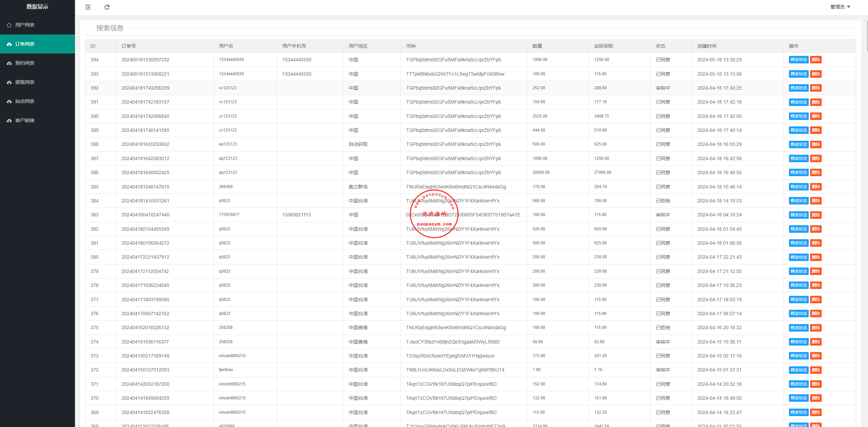Delete order ID 393 using 删除
The width and height of the screenshot is (868, 427).
[816, 74]
